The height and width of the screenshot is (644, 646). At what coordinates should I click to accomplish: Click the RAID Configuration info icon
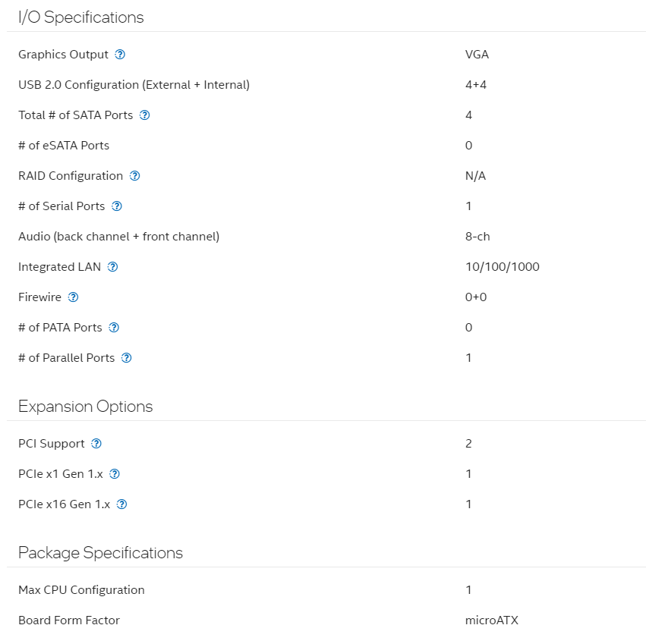pos(134,176)
